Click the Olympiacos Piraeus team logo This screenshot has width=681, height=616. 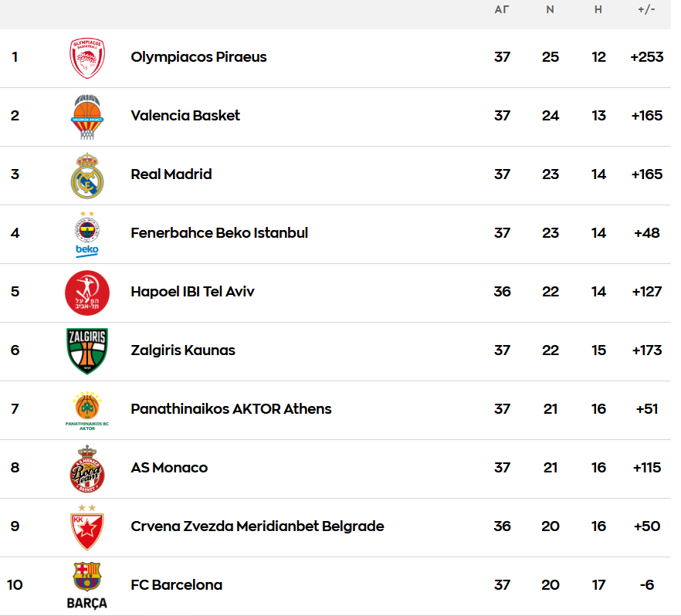(87, 58)
